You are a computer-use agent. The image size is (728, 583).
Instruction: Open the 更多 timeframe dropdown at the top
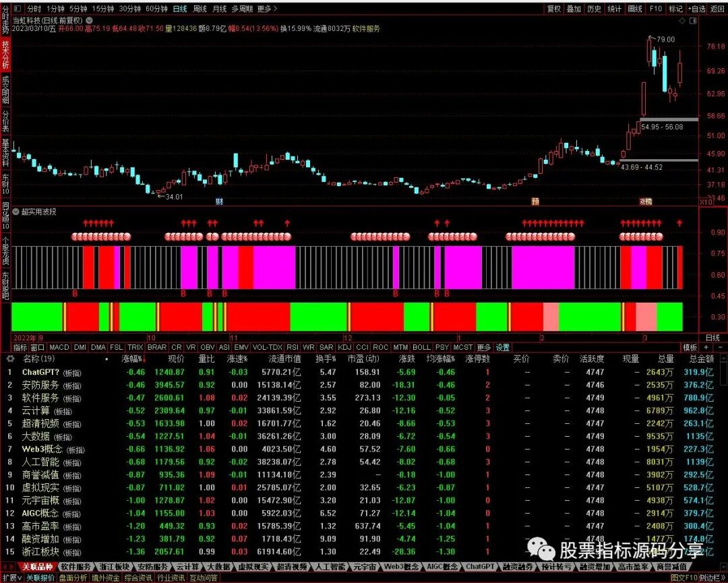(x=268, y=9)
